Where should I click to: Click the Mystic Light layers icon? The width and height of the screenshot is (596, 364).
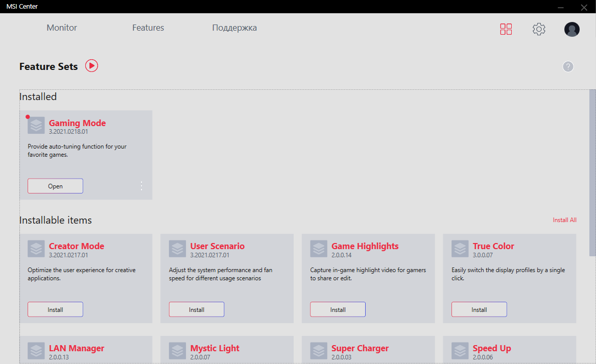pos(178,351)
